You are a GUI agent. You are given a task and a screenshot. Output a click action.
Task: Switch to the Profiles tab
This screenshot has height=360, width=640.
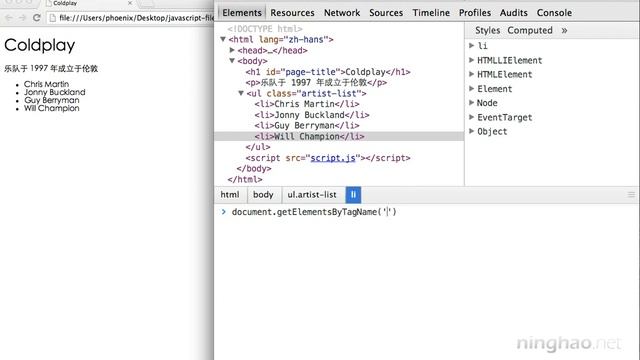pyautogui.click(x=475, y=13)
